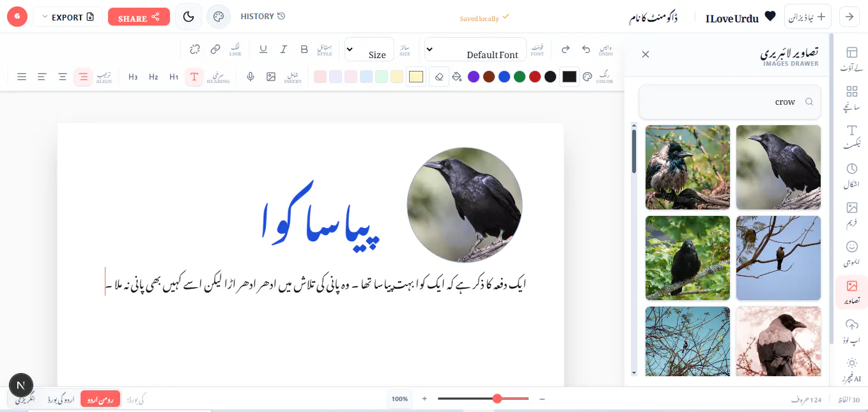Viewport: 868px width, 412px height.
Task: Open the Upload tab in sidebar
Action: pos(851,332)
